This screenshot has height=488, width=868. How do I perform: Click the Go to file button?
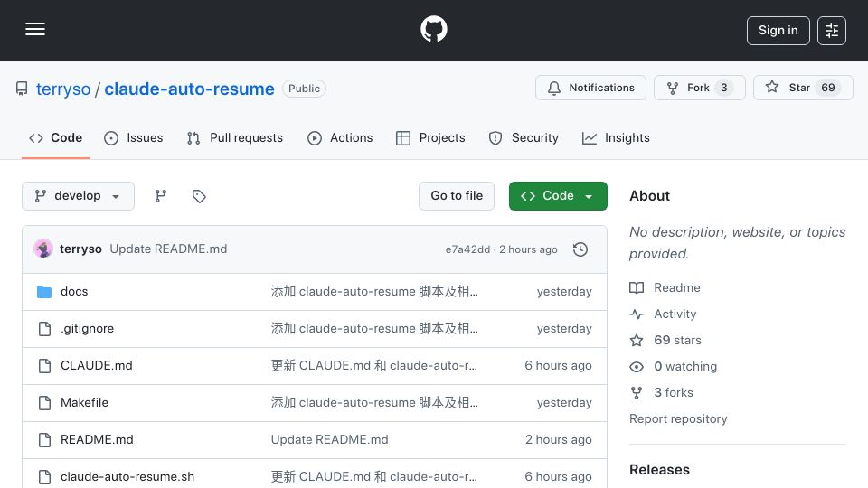(457, 196)
